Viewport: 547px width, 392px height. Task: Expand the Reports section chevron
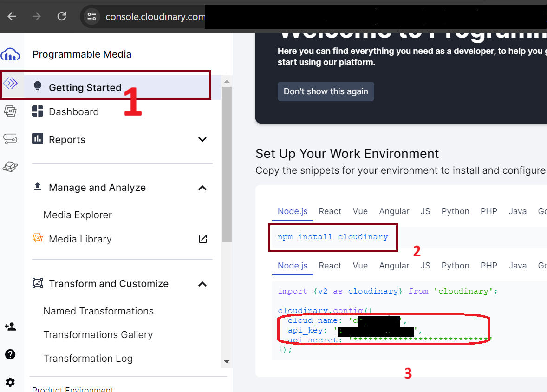tap(202, 140)
